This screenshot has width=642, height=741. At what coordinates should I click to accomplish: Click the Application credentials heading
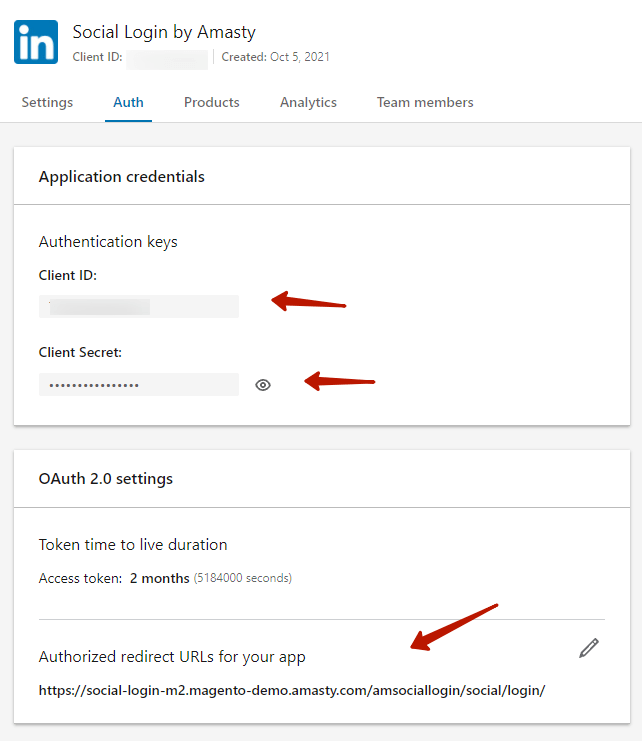121,177
